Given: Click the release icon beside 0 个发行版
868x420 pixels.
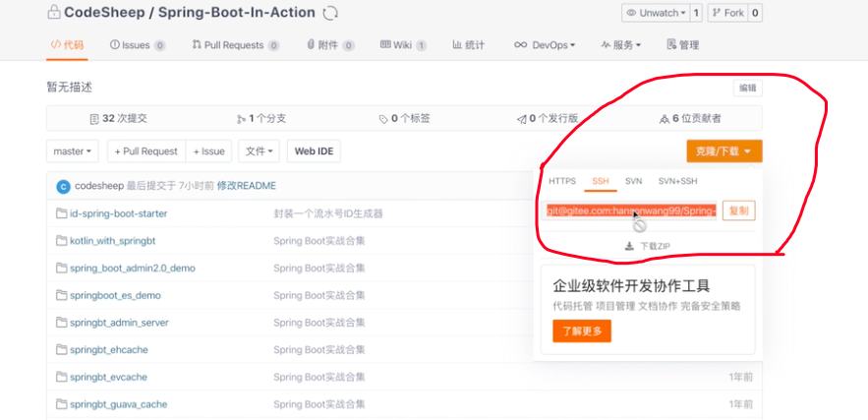Looking at the screenshot, I should [x=521, y=119].
